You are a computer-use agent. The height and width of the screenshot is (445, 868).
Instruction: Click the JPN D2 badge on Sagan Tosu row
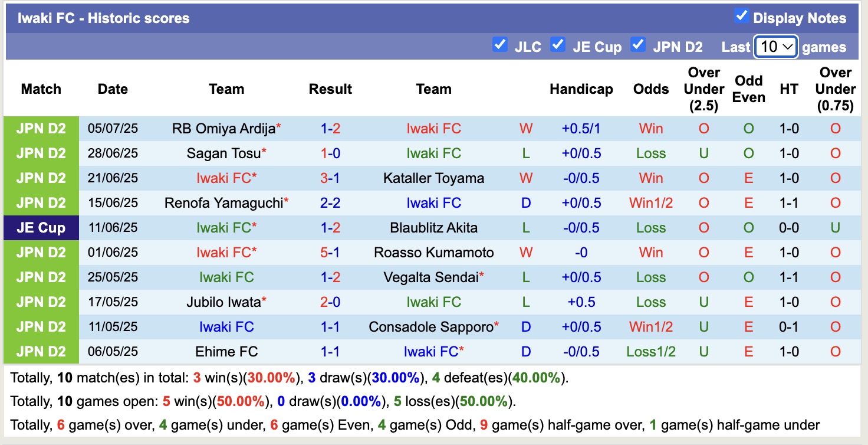41,153
